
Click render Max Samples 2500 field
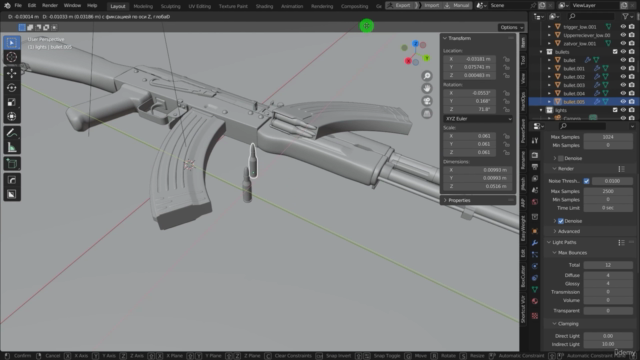click(x=608, y=191)
